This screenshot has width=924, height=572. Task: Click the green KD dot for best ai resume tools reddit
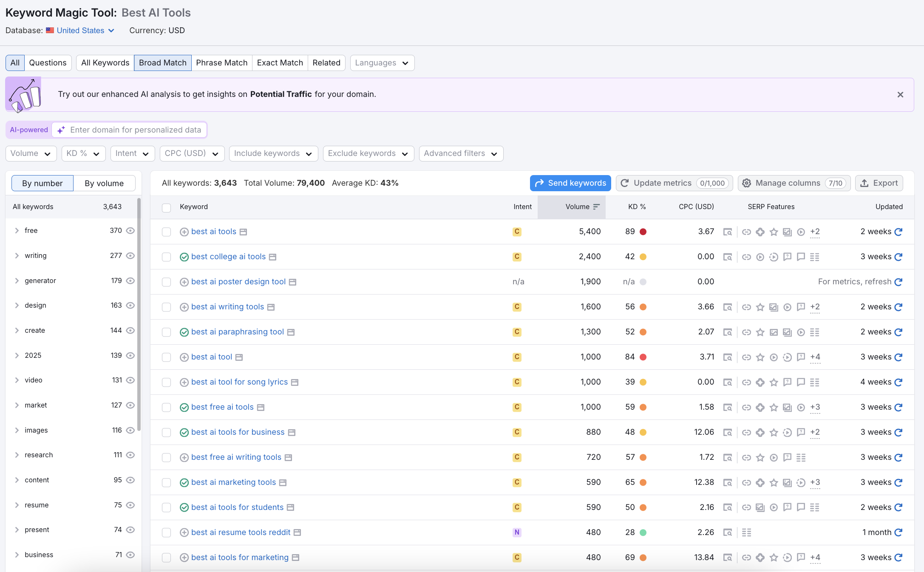click(x=643, y=532)
